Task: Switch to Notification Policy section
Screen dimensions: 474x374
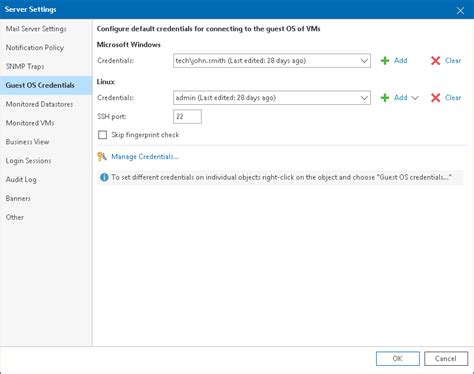Action: [46, 48]
